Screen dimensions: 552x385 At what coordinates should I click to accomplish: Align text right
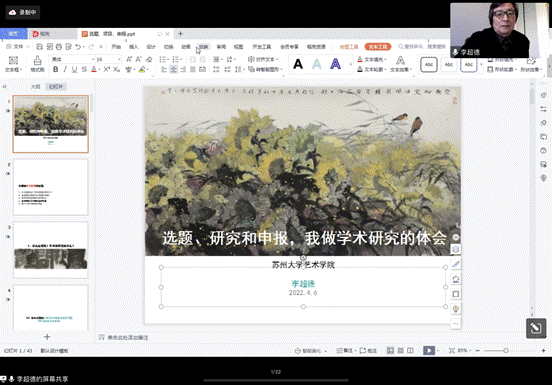(x=183, y=69)
